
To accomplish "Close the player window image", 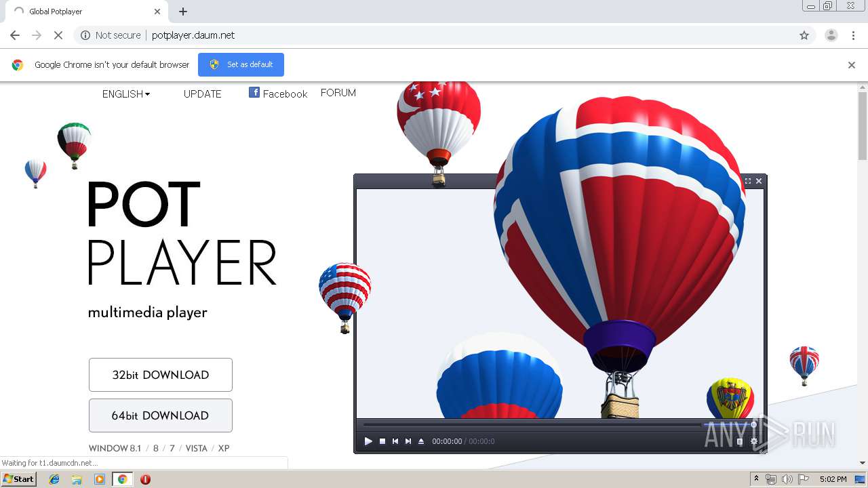I will [759, 181].
